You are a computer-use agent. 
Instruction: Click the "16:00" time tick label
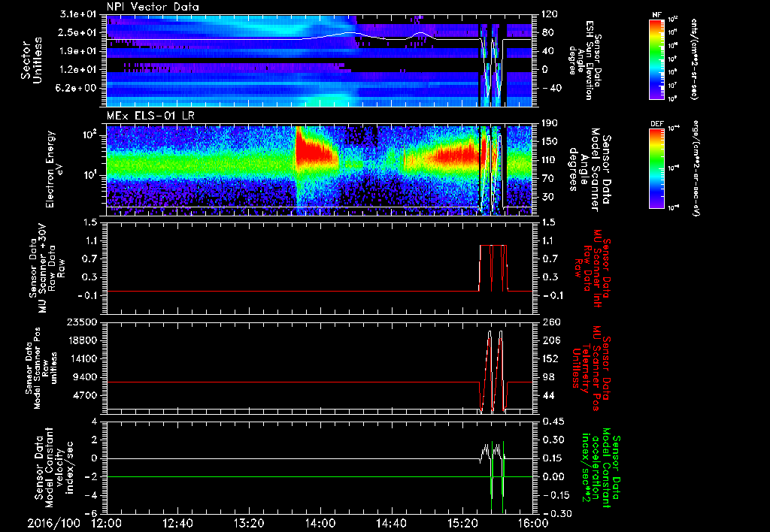[x=533, y=523]
